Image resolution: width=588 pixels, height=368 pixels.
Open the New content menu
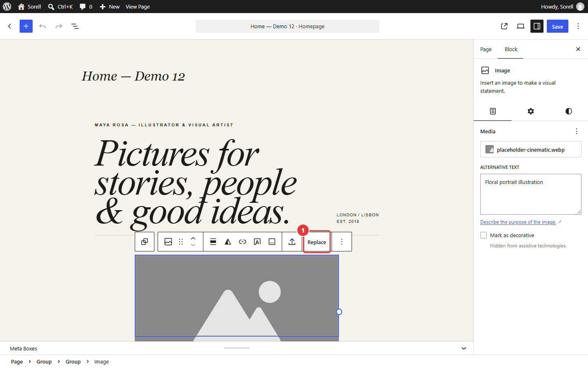[x=109, y=7]
